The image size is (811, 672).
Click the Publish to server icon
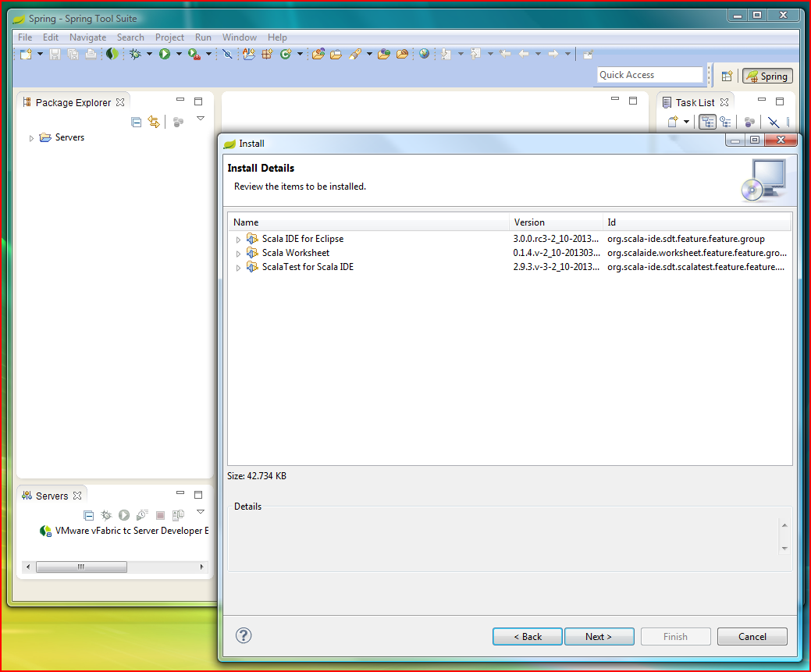tap(177, 515)
